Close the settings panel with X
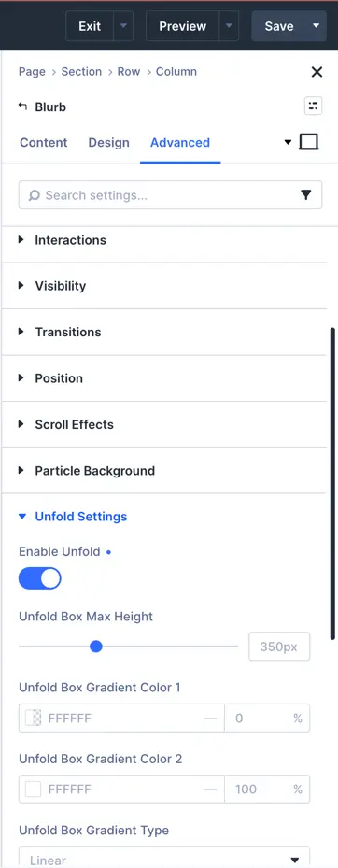Viewport: 338px width, 868px height. pyautogui.click(x=317, y=71)
